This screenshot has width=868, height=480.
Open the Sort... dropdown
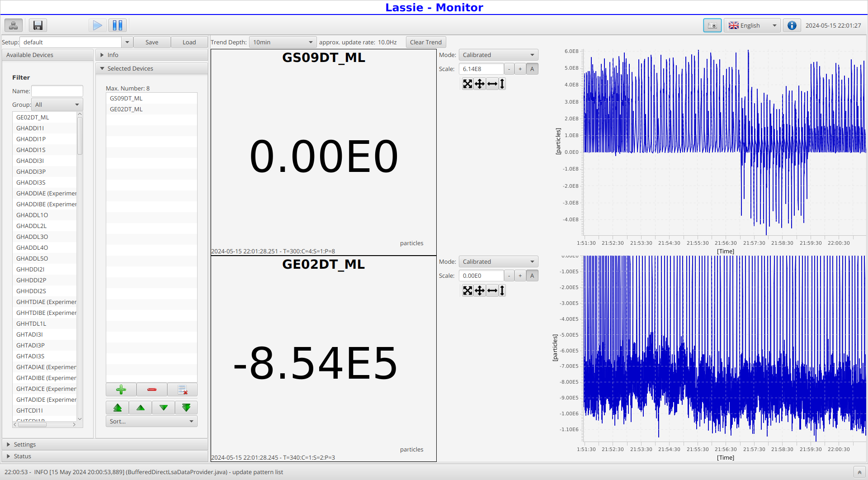pos(151,421)
